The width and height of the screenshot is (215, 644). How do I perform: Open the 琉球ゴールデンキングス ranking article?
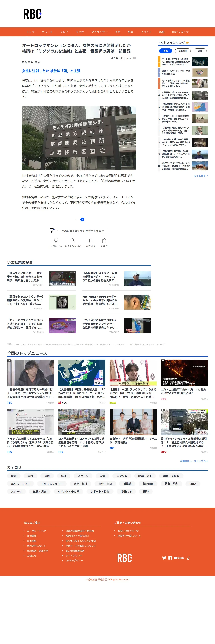(183, 73)
